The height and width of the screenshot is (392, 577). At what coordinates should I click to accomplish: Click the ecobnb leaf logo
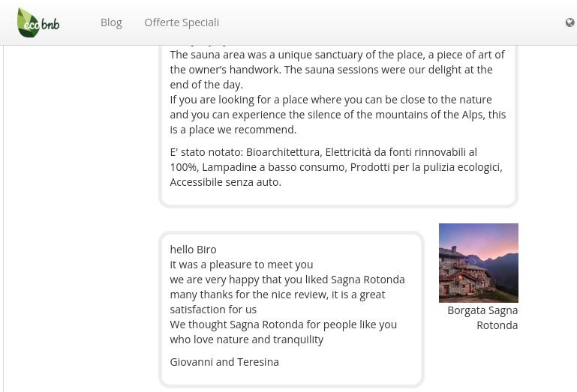tap(38, 22)
